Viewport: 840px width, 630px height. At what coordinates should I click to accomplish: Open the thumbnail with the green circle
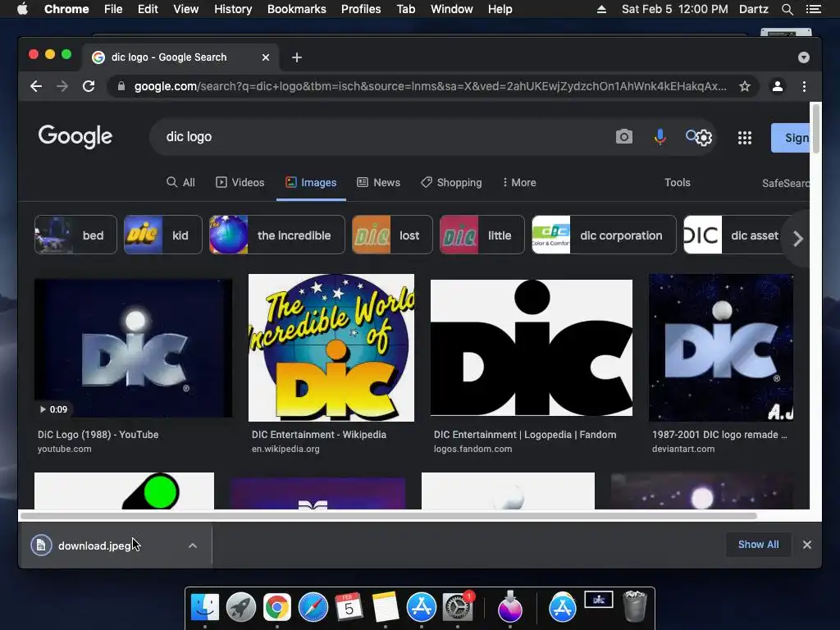click(125, 491)
